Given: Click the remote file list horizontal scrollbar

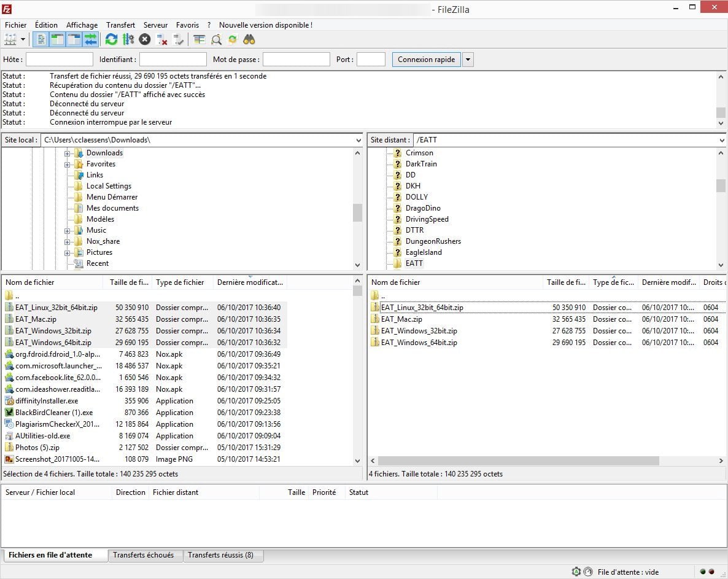Looking at the screenshot, I should tap(518, 460).
